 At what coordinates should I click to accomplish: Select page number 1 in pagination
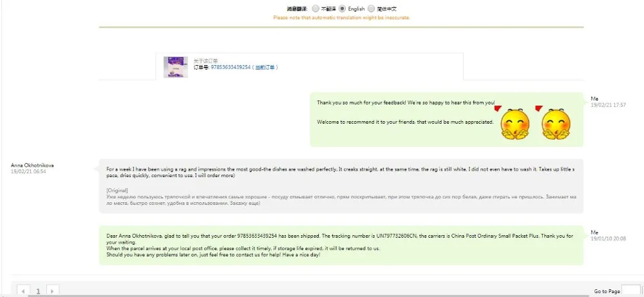[x=38, y=291]
